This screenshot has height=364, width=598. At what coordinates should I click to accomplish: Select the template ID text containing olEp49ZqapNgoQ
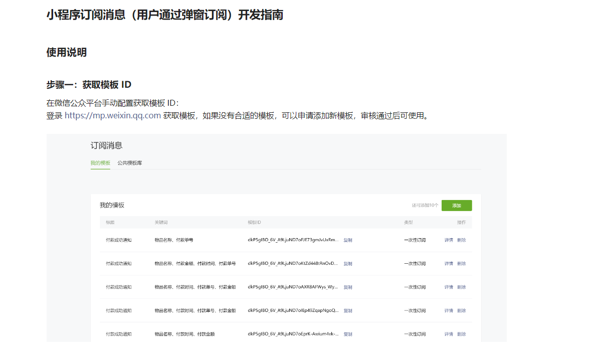tap(293, 310)
